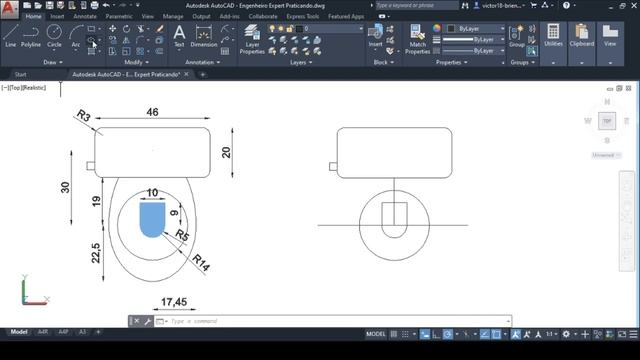
Task: Open the Annotate ribbon tab
Action: (x=85, y=16)
